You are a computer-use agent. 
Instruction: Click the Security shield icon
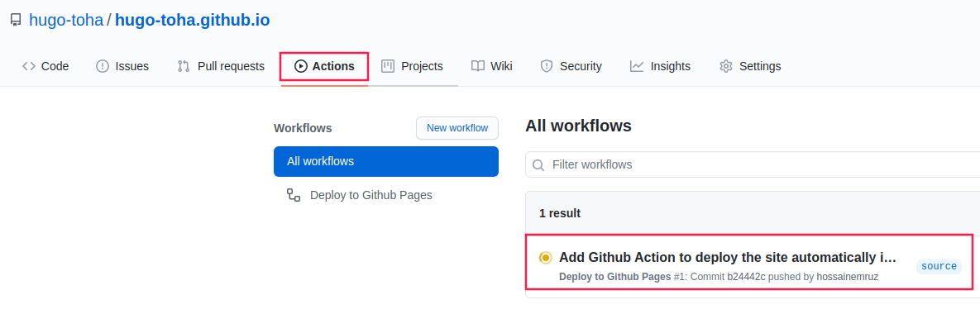click(x=546, y=66)
